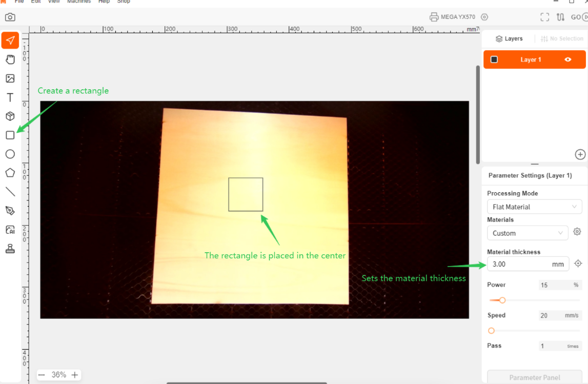Adjust the Speed slider handle
588x384 pixels.
click(x=491, y=331)
